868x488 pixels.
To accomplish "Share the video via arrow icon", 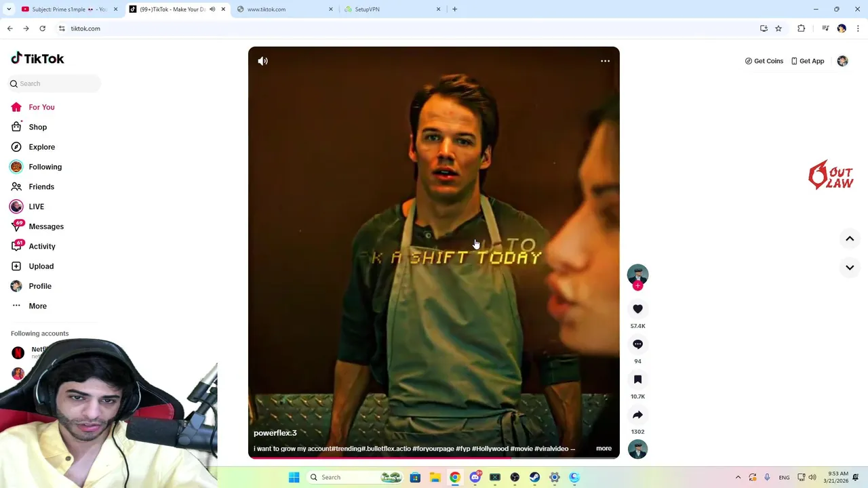I will tap(637, 415).
